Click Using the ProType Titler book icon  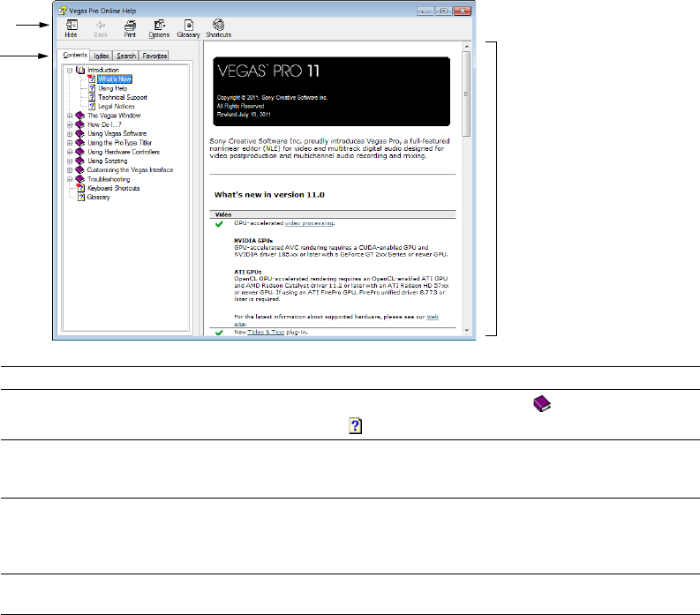pos(80,143)
